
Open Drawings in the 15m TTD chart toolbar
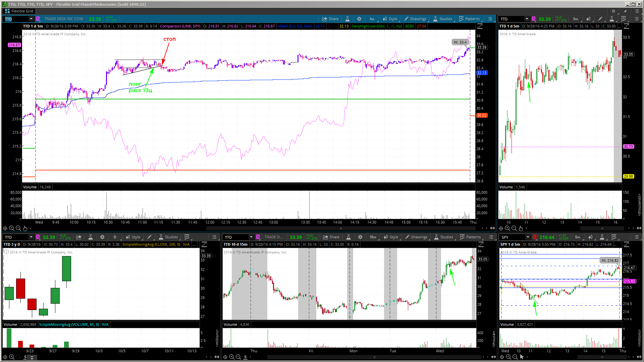coord(416,237)
